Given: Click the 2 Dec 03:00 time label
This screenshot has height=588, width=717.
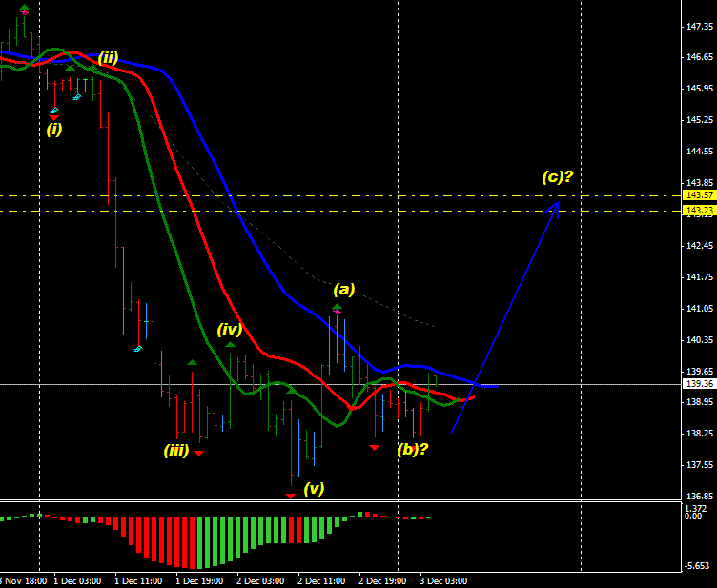Looking at the screenshot, I should [x=260, y=581].
